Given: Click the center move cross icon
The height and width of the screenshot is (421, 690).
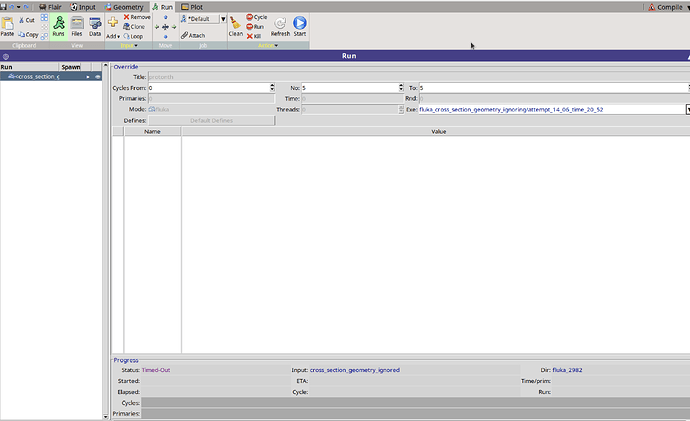Looking at the screenshot, I should click(165, 27).
